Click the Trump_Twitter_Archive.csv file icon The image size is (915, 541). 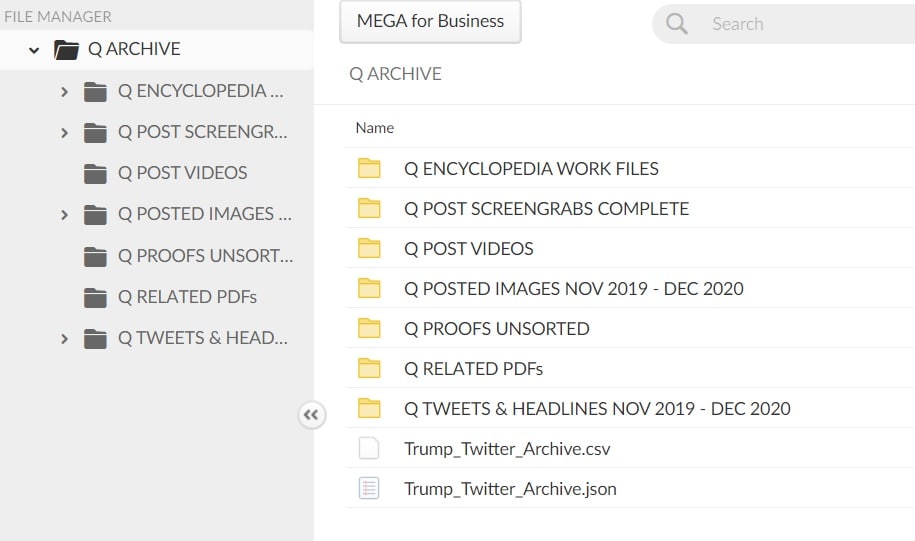(x=369, y=449)
